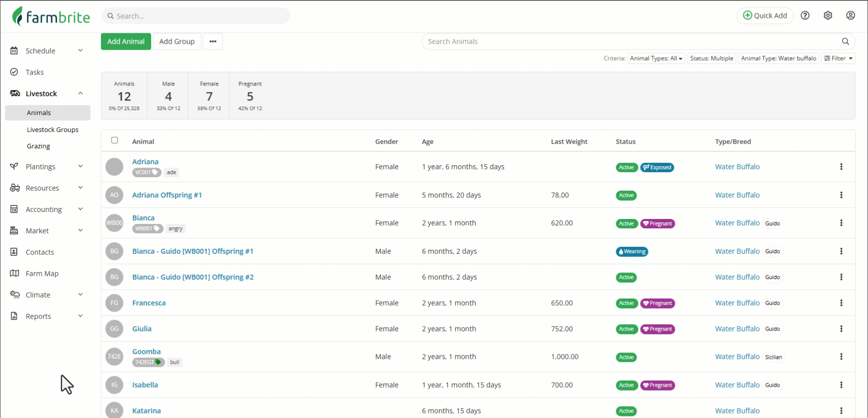Click the Farm Map icon in sidebar
This screenshot has width=868, height=418.
pyautogui.click(x=14, y=274)
